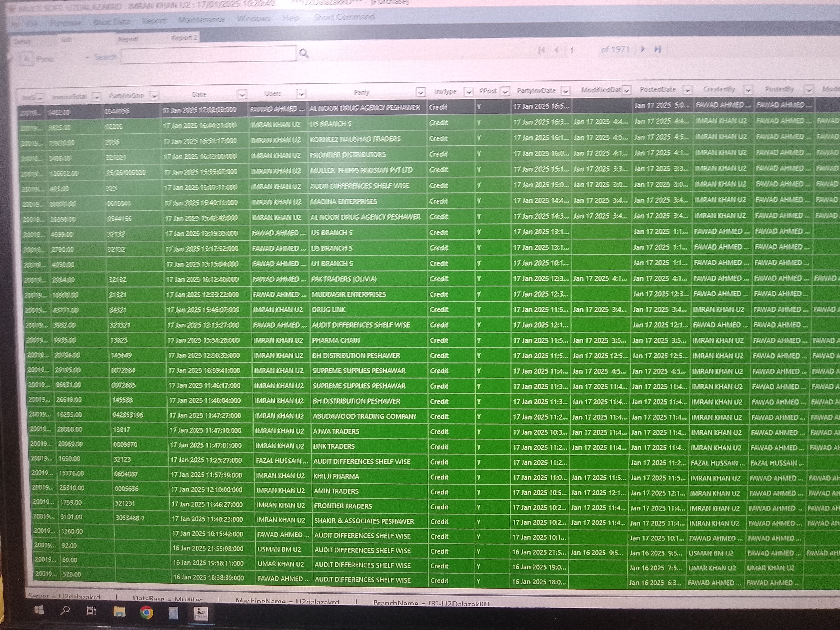Go to the first page arrow
The image size is (840, 630).
pyautogui.click(x=542, y=50)
